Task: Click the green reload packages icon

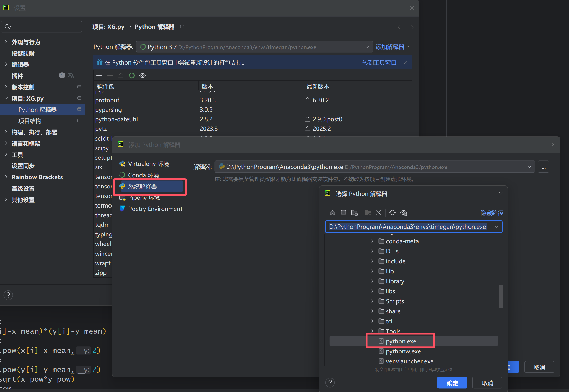Action: click(x=132, y=75)
